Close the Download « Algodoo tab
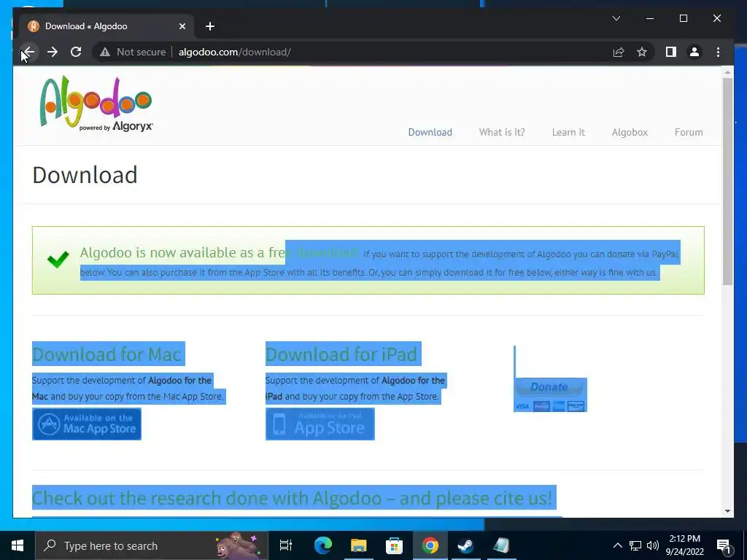This screenshot has width=747, height=560. pos(182,26)
